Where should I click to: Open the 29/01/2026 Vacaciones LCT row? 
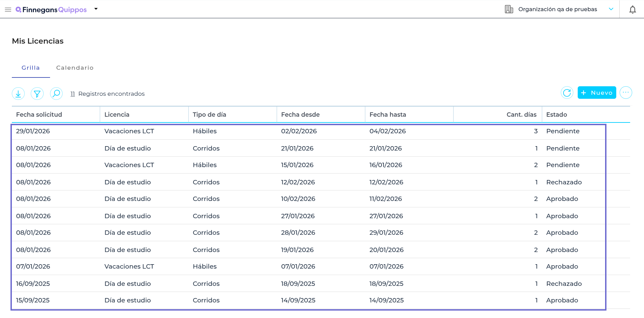pyautogui.click(x=129, y=131)
